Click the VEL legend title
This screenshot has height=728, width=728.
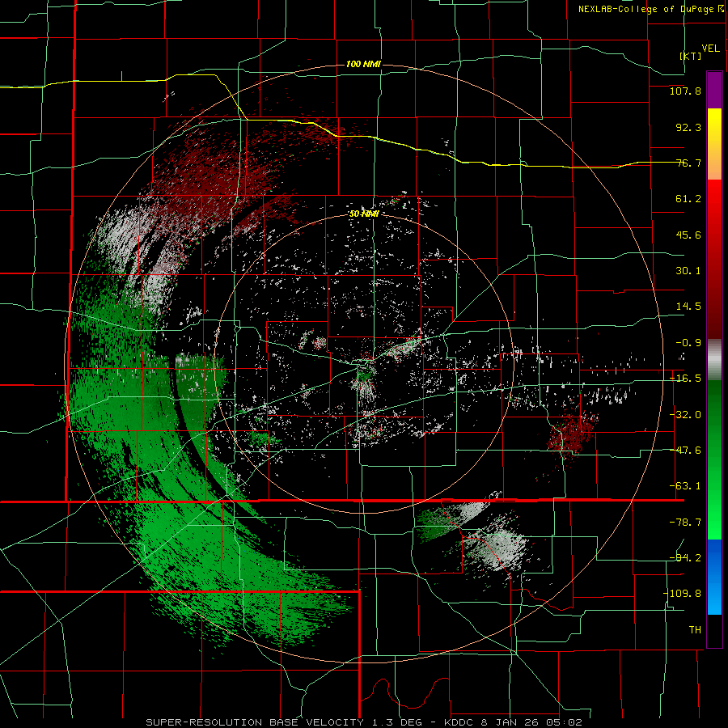click(710, 49)
